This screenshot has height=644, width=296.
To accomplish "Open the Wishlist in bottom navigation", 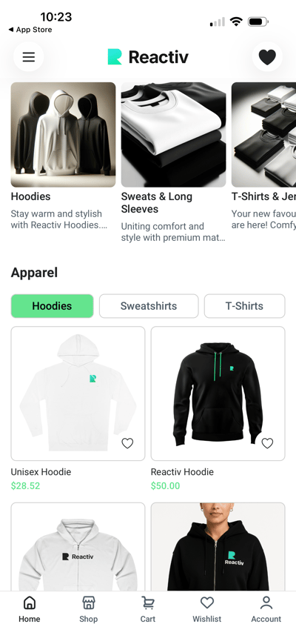I will 207,610.
